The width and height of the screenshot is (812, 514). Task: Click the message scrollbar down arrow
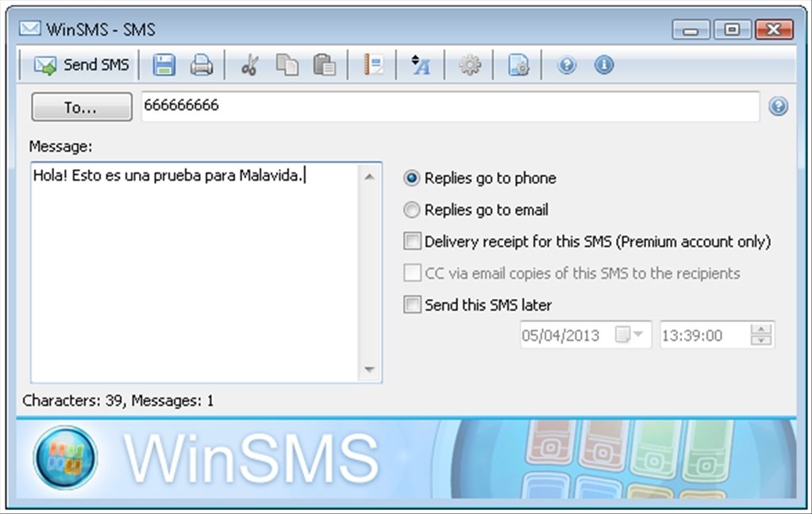pyautogui.click(x=369, y=369)
